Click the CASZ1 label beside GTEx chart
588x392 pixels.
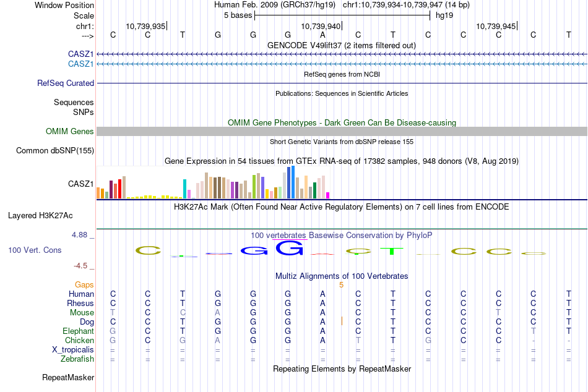pyautogui.click(x=80, y=184)
